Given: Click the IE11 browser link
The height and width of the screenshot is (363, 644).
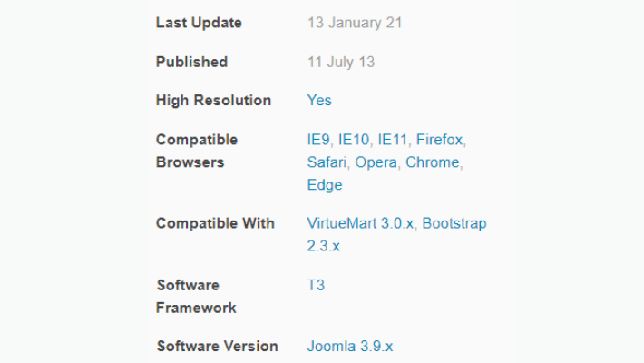Looking at the screenshot, I should [393, 140].
